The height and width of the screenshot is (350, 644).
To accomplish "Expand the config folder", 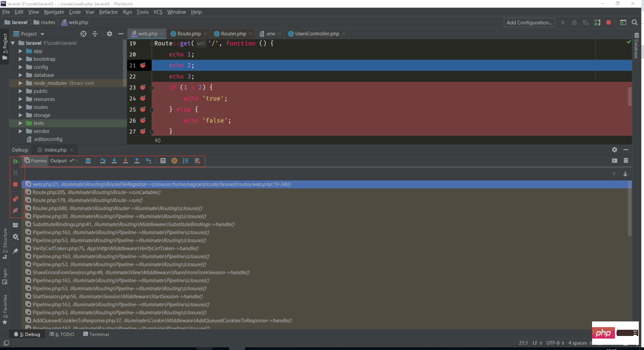I will pyautogui.click(x=21, y=67).
